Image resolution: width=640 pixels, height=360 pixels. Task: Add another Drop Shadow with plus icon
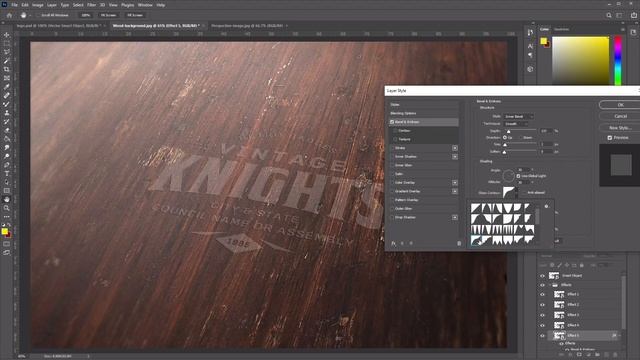[455, 217]
